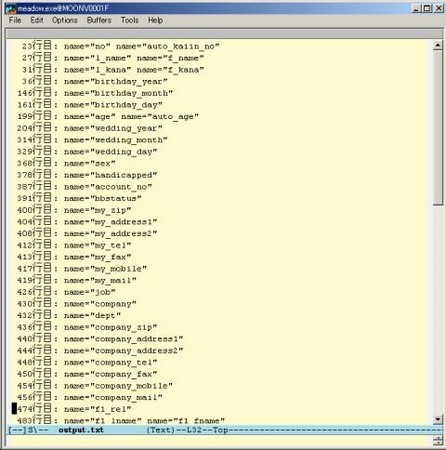Open the Options menu
The width and height of the screenshot is (446, 450).
(x=65, y=20)
